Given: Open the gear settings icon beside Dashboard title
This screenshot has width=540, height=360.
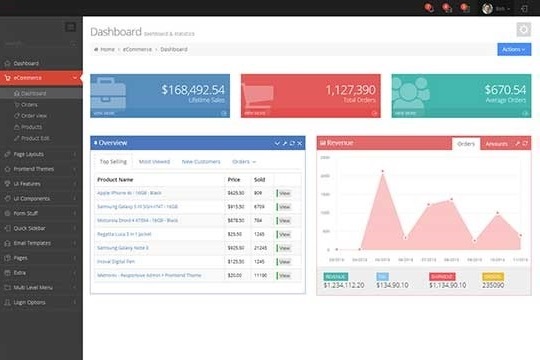Looking at the screenshot, I should tap(524, 30).
